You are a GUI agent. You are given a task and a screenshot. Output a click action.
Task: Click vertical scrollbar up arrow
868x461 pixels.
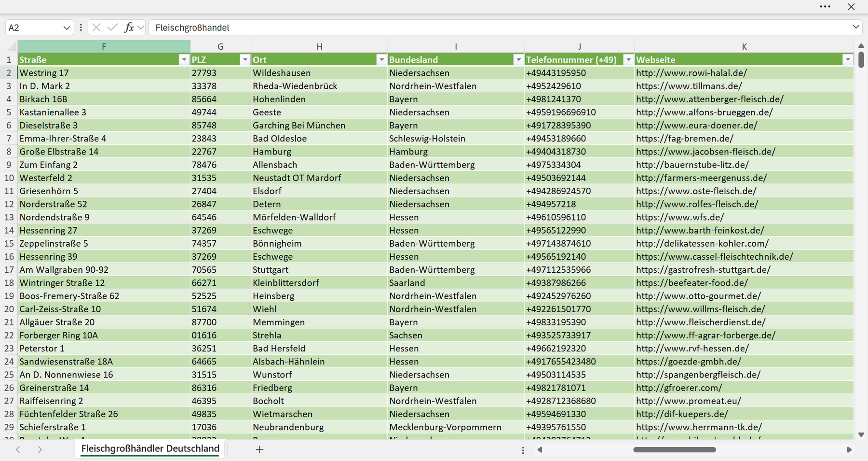[861, 46]
